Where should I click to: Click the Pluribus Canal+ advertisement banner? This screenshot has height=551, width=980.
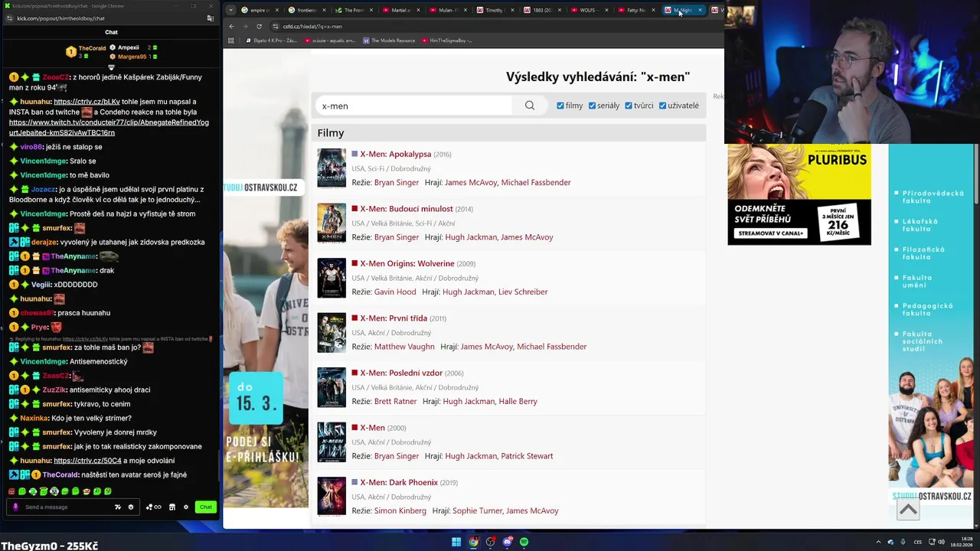click(x=799, y=194)
